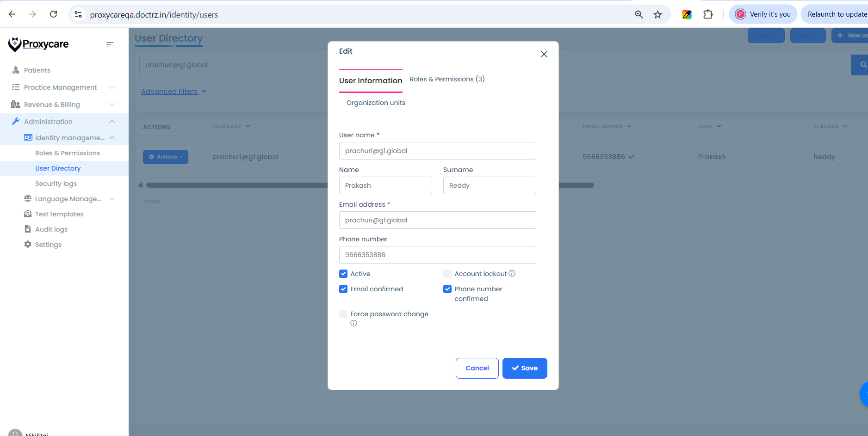Bookmark this page with the star icon
Screen dimensions: 868x436
[657, 14]
